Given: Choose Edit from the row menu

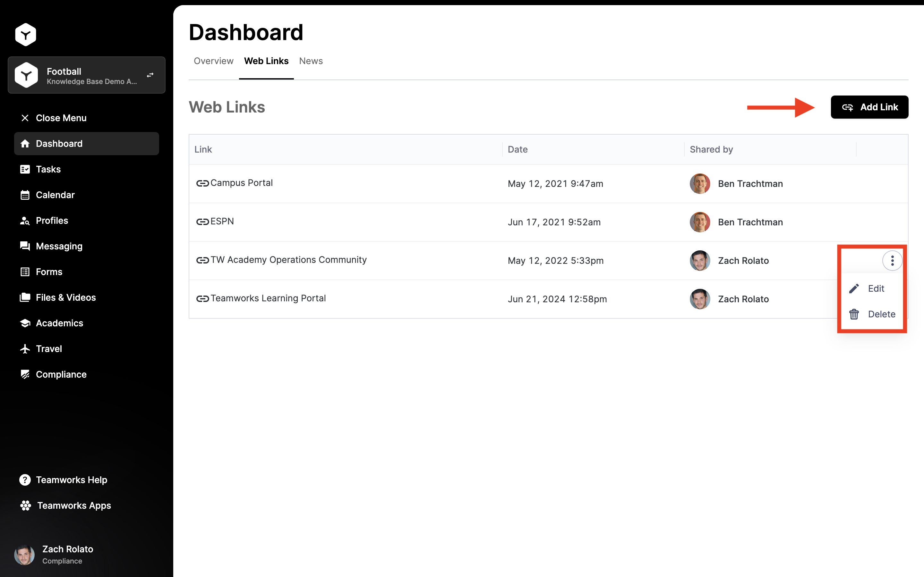Looking at the screenshot, I should click(875, 288).
